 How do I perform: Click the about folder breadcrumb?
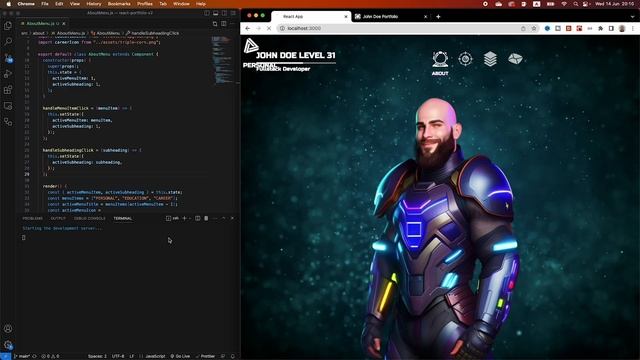click(38, 33)
